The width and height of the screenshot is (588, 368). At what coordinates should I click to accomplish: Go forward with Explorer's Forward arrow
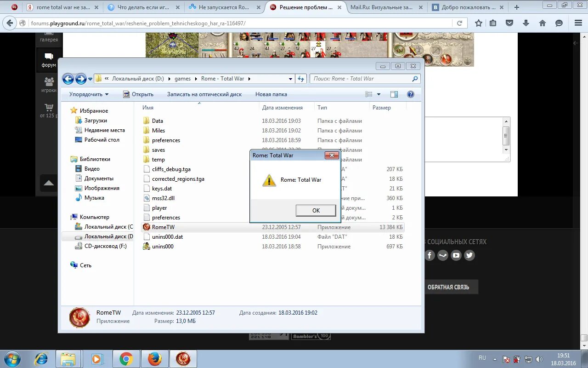coord(81,79)
